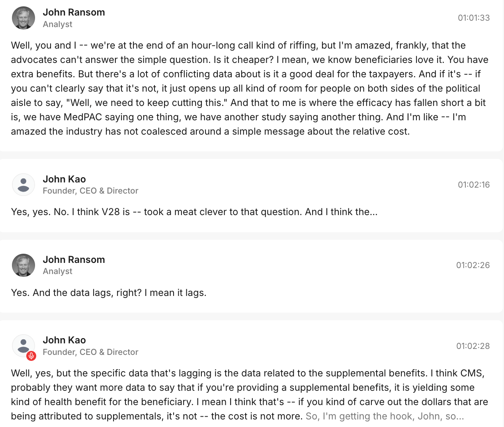This screenshot has width=504, height=427.
Task: Open the John Ransom name on the first entry
Action: point(74,12)
